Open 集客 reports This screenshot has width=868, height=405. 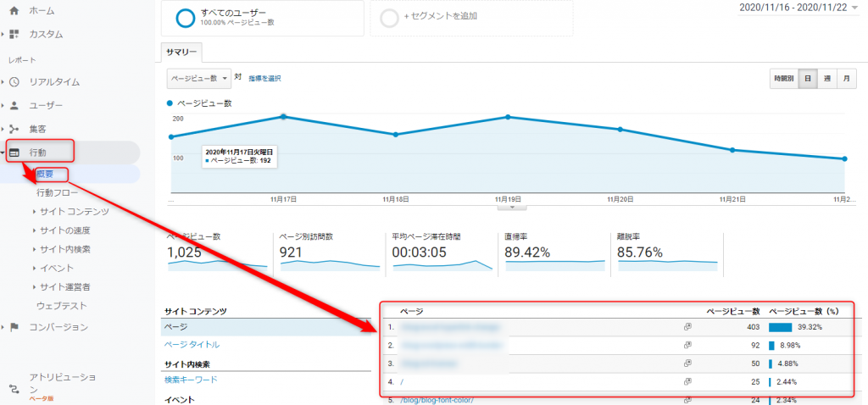click(x=37, y=129)
